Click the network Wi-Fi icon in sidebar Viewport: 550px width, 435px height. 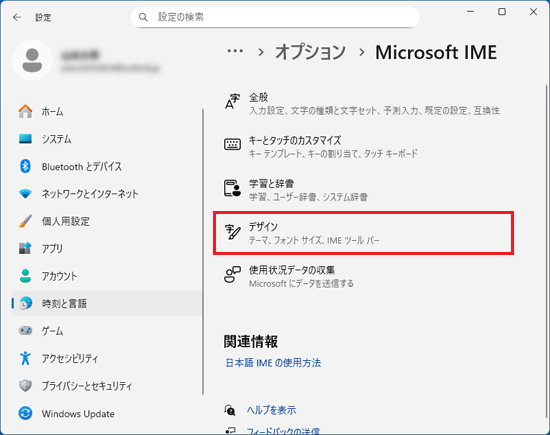25,194
